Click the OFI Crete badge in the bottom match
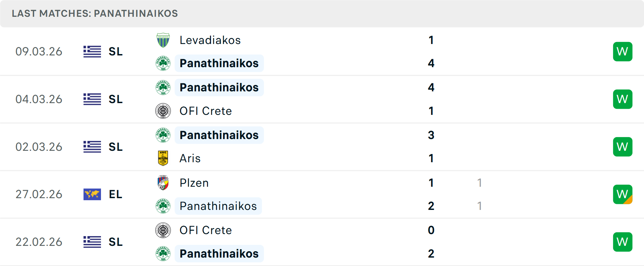Image resolution: width=644 pixels, height=266 pixels. (163, 230)
